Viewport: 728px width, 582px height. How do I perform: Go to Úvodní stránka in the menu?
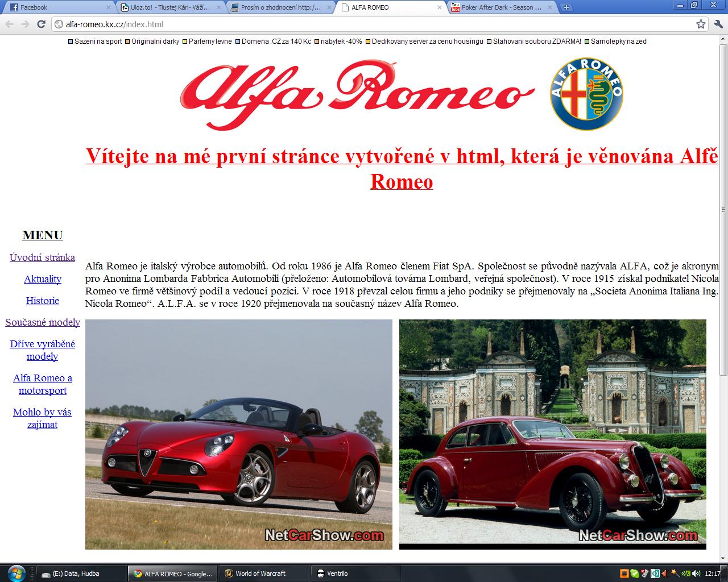[42, 257]
